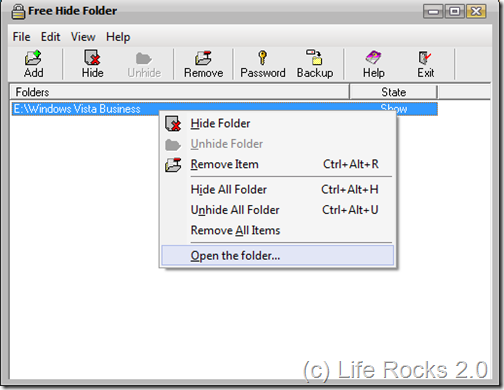This screenshot has height=390, width=504.
Task: Click the Remove toolbar icon
Action: pyautogui.click(x=203, y=58)
